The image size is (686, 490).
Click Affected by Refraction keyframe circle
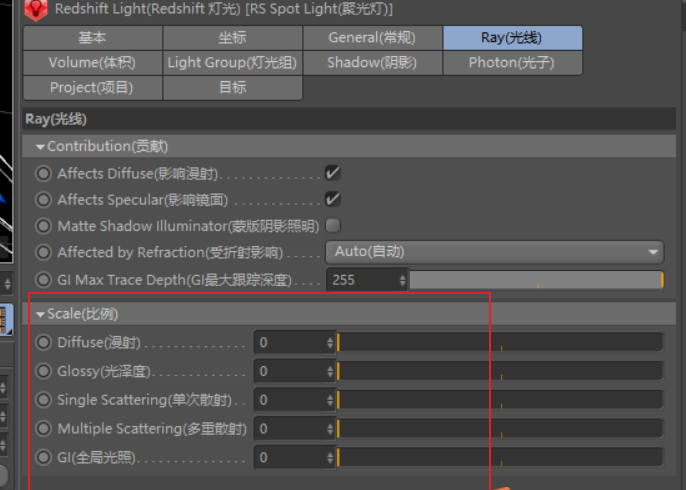[x=43, y=252]
